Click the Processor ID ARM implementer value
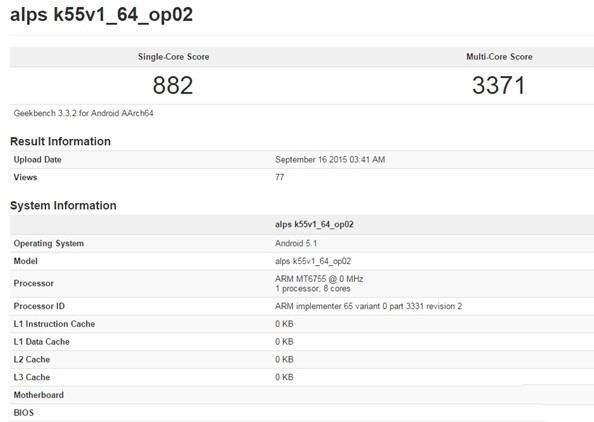 click(x=369, y=306)
